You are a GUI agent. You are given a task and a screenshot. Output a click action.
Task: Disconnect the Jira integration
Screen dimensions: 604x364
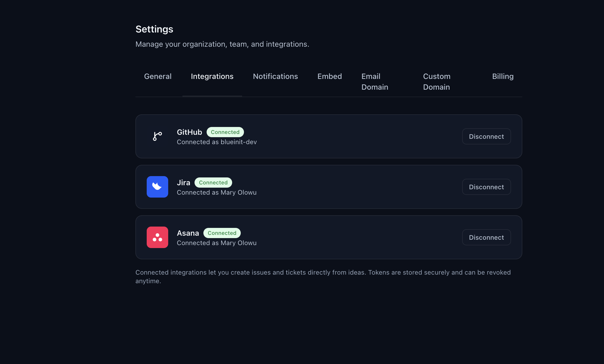pos(486,187)
